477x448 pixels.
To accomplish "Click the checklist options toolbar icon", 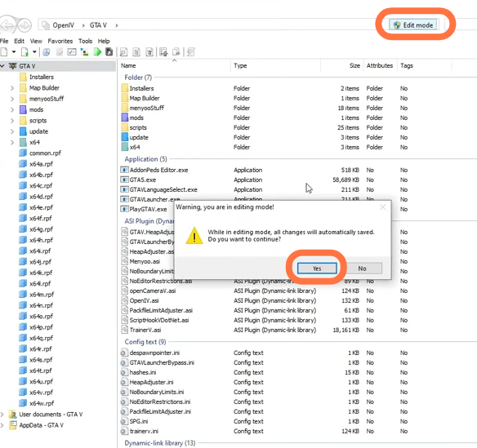I will [x=72, y=52].
